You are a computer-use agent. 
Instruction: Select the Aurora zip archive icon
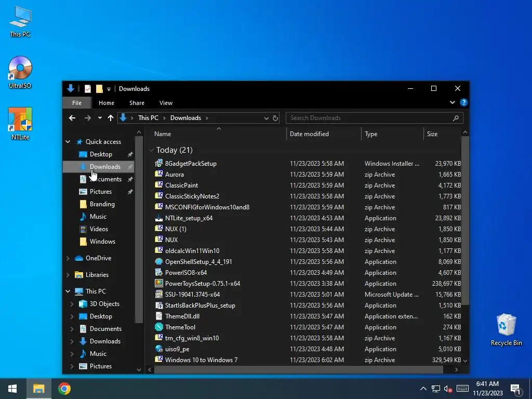tap(159, 174)
